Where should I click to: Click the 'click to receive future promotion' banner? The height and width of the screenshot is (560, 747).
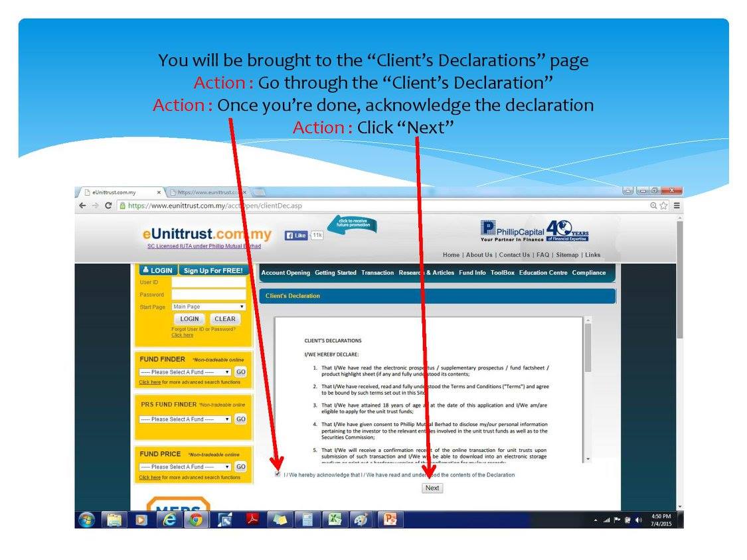(352, 224)
